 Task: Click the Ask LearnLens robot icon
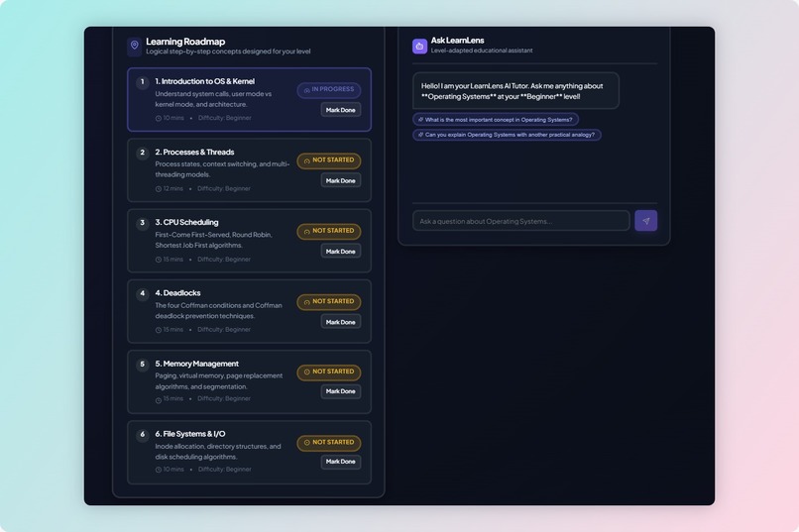[x=419, y=47]
